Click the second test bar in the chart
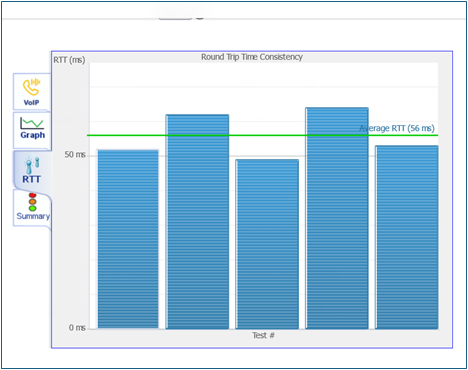The image size is (468, 370). click(197, 222)
